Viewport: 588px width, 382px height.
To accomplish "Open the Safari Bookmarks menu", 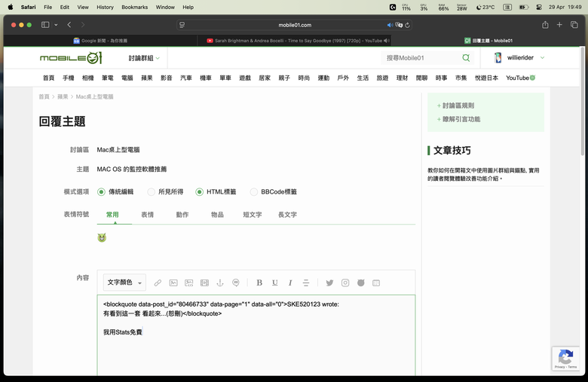I will pyautogui.click(x=135, y=7).
